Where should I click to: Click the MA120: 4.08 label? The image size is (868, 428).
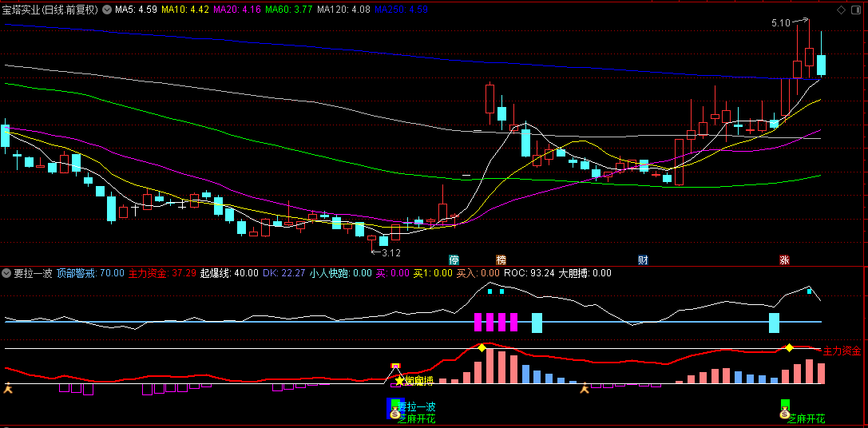point(344,10)
